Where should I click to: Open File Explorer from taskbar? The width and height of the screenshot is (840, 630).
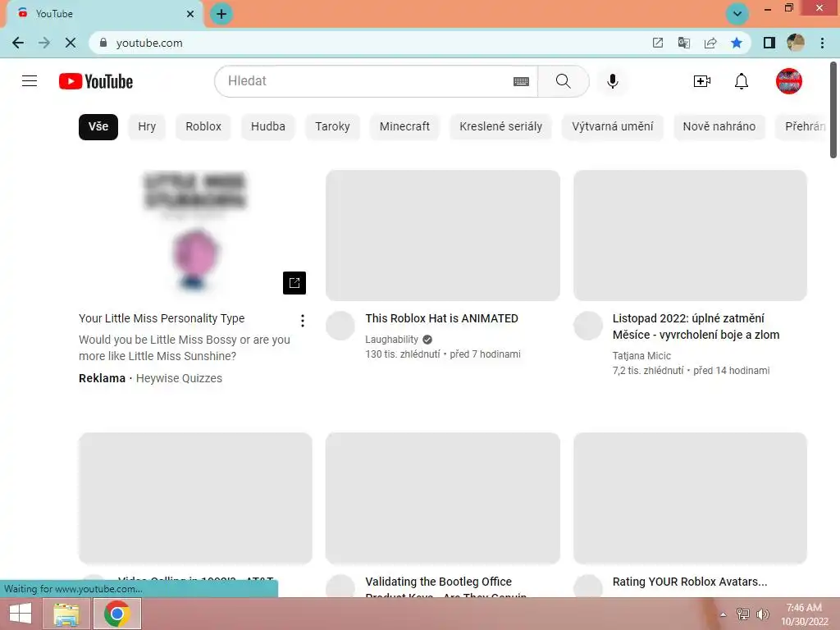[x=66, y=614]
